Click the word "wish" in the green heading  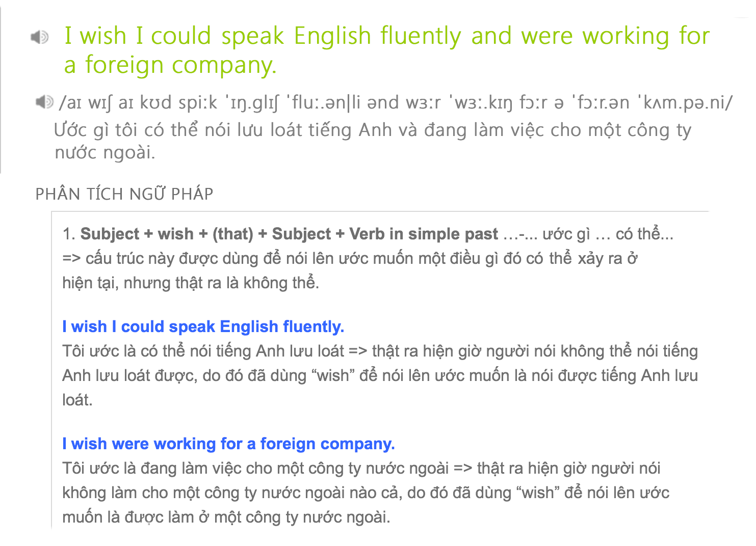pos(103,36)
